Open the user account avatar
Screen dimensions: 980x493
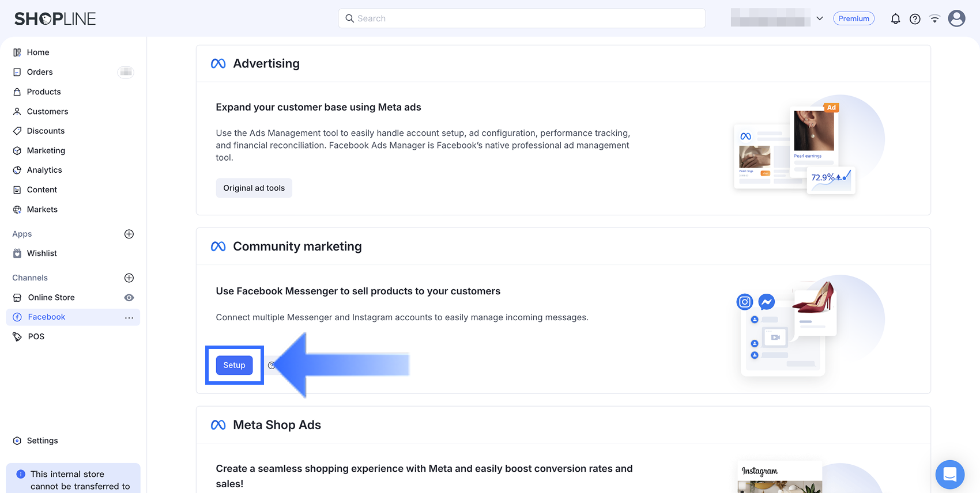(957, 18)
